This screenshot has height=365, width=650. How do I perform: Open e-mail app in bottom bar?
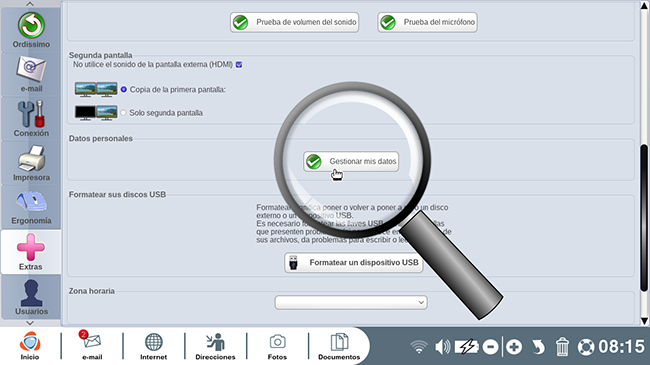click(92, 346)
